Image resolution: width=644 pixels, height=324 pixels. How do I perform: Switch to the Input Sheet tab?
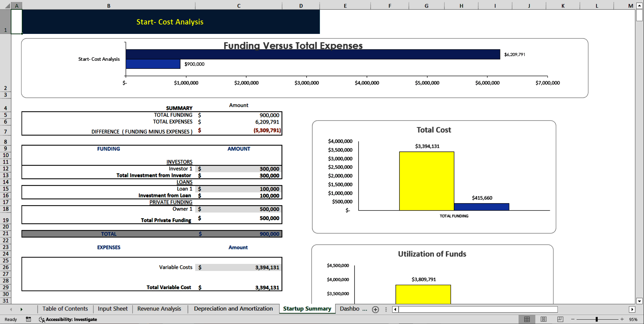(112, 309)
